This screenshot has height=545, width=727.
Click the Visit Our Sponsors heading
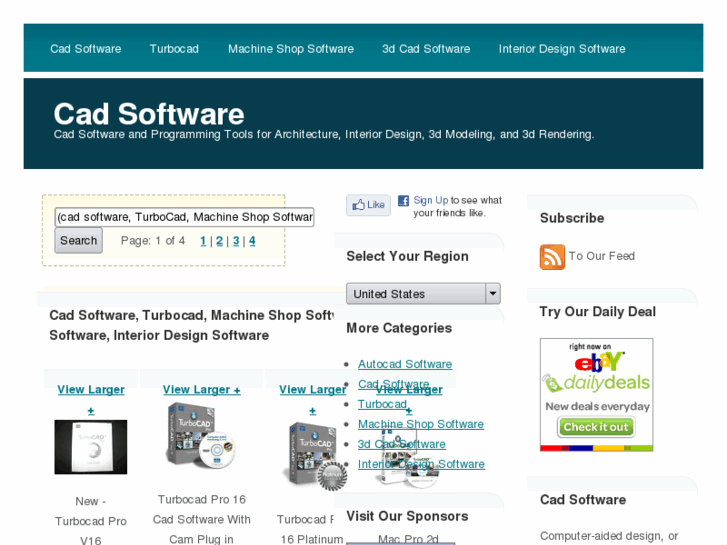coord(408,516)
